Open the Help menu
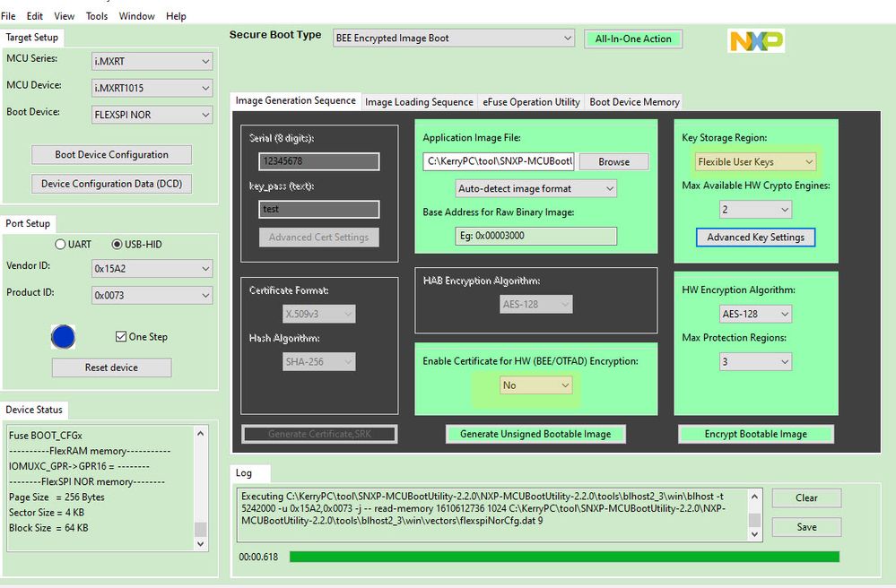Image resolution: width=896 pixels, height=588 pixels. 176,16
